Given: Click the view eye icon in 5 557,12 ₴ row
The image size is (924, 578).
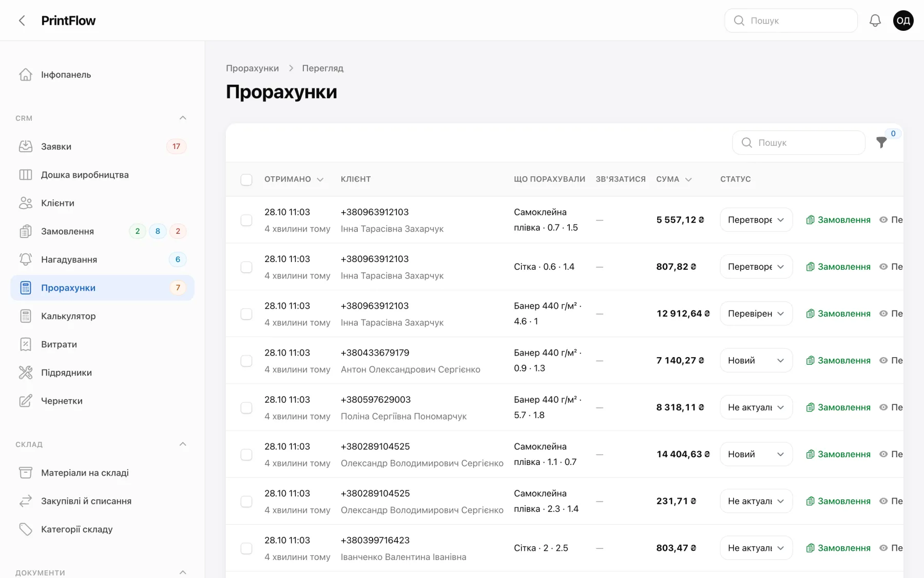Looking at the screenshot, I should pyautogui.click(x=883, y=220).
